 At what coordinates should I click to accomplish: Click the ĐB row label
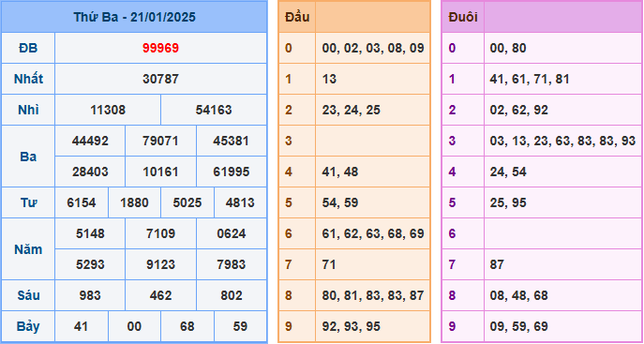coord(28,48)
